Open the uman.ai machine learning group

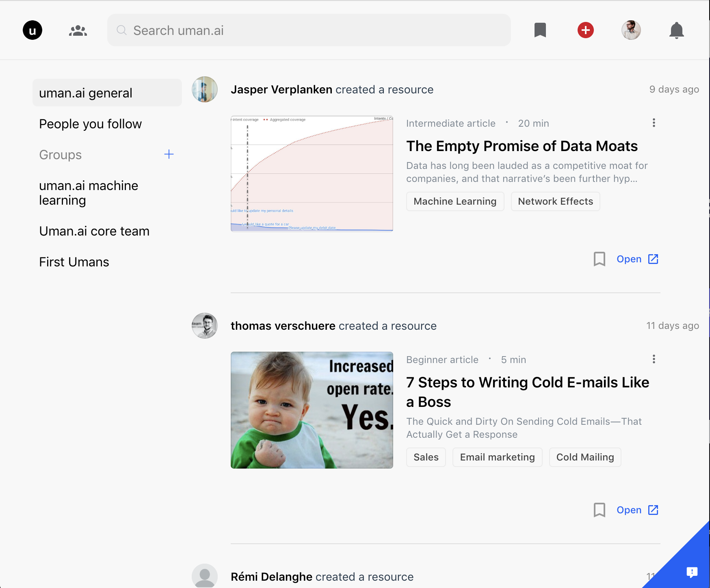tap(89, 193)
